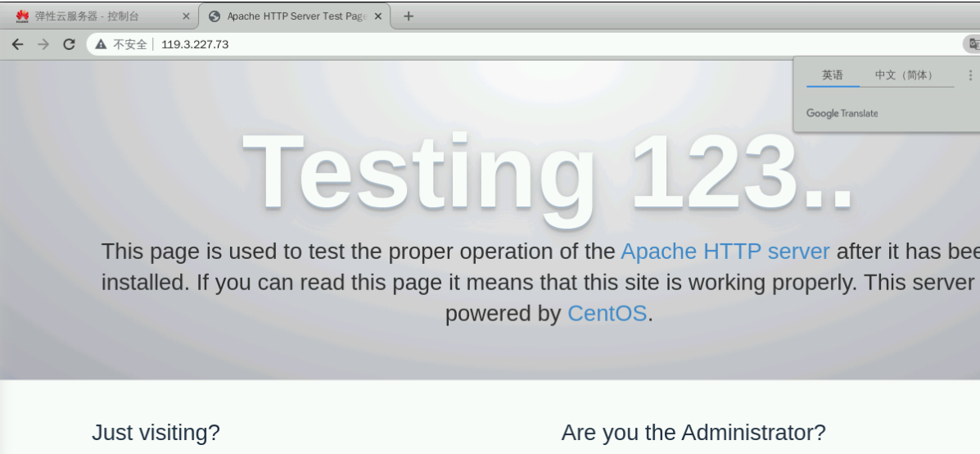
Task: Open translate popup options menu
Action: pyautogui.click(x=970, y=75)
